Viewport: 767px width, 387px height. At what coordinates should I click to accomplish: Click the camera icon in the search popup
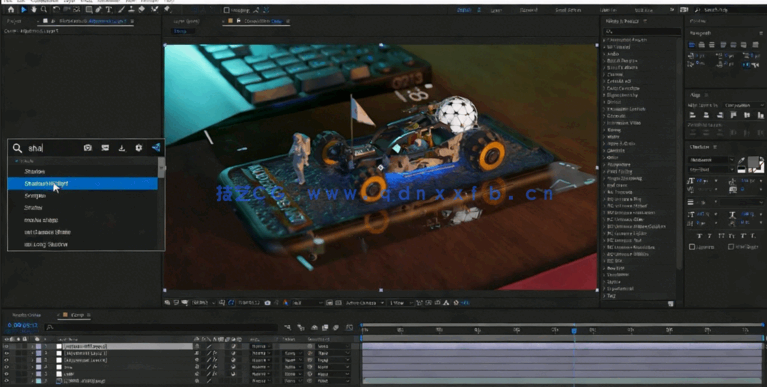coord(88,148)
